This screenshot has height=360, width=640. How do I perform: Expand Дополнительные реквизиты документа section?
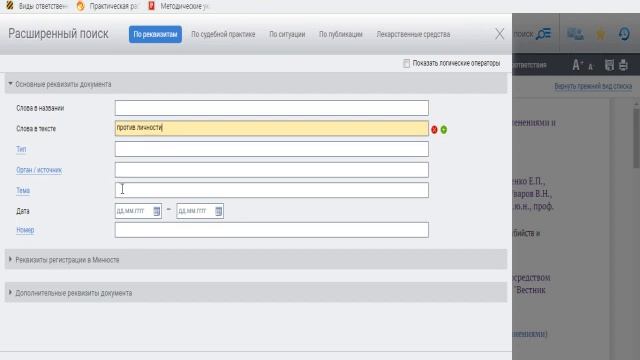click(x=256, y=293)
